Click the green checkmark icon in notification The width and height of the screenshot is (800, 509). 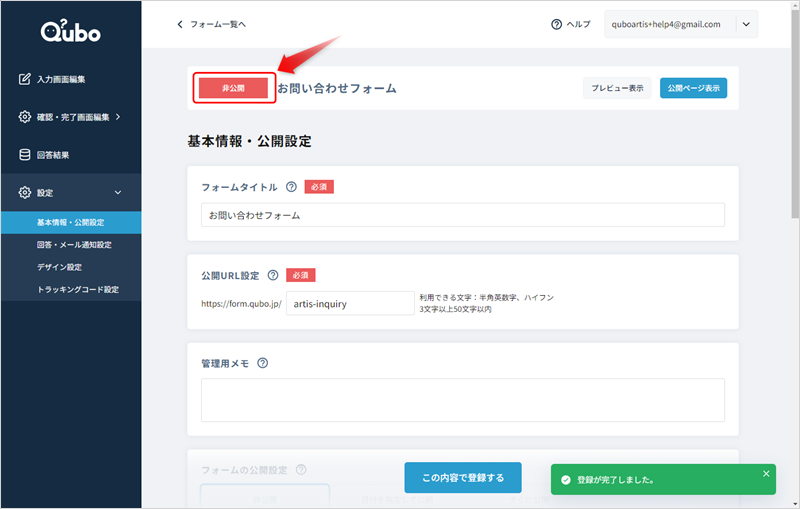565,479
